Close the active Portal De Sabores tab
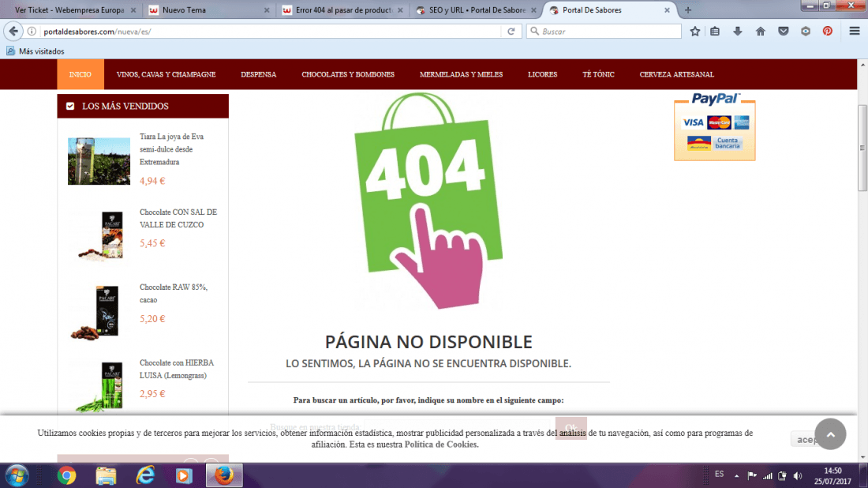 pos(667,10)
